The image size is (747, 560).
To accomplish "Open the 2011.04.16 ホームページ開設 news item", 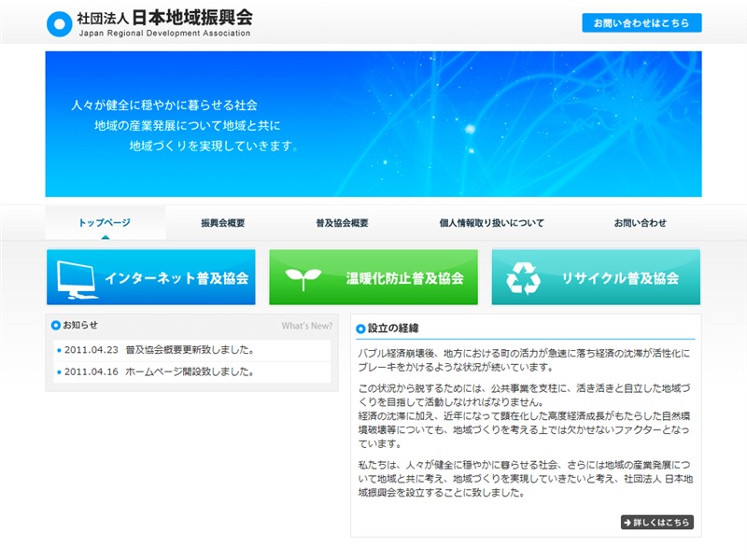I will 192,371.
